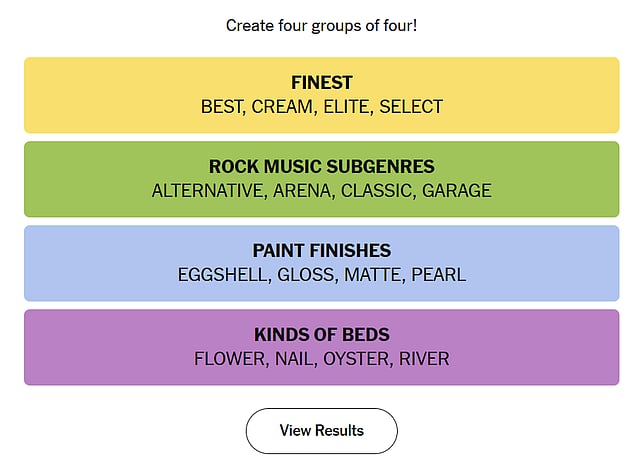640x459 pixels.
Task: Click the View Results button
Action: coord(321,431)
